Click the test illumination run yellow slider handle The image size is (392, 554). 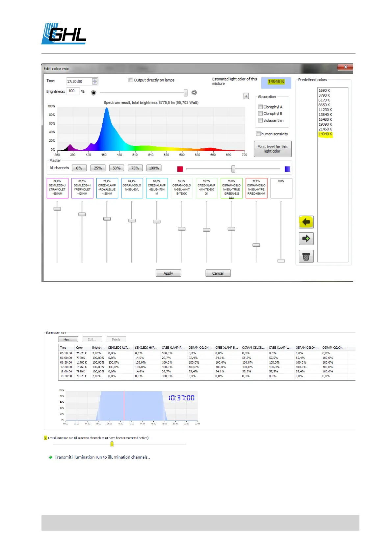click(112, 444)
